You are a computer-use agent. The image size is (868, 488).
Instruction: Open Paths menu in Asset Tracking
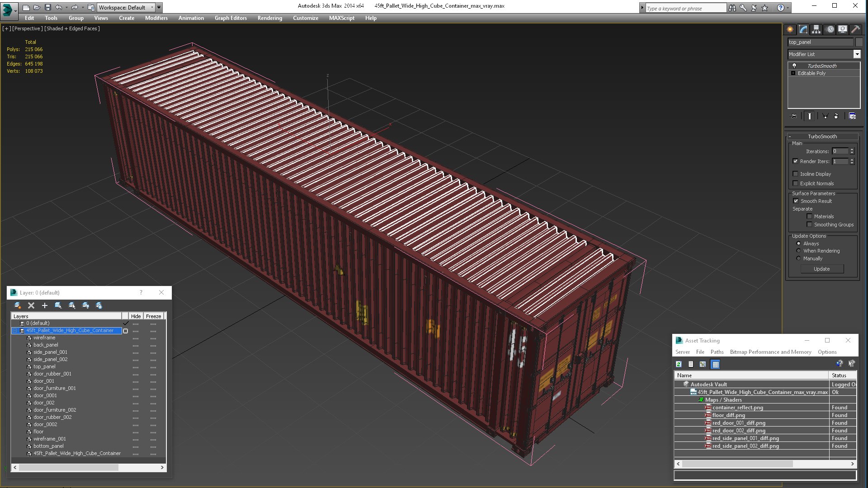pyautogui.click(x=717, y=352)
